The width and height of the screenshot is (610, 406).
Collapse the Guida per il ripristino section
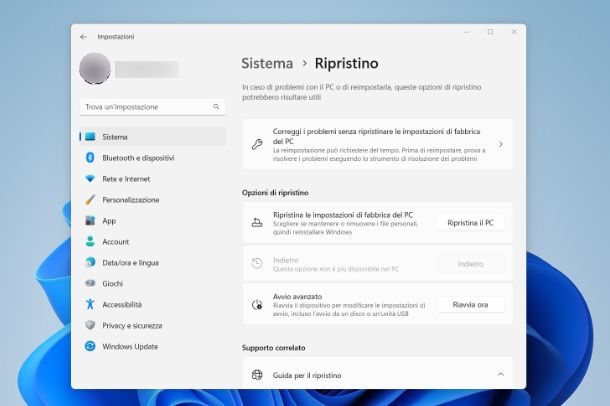click(x=501, y=374)
